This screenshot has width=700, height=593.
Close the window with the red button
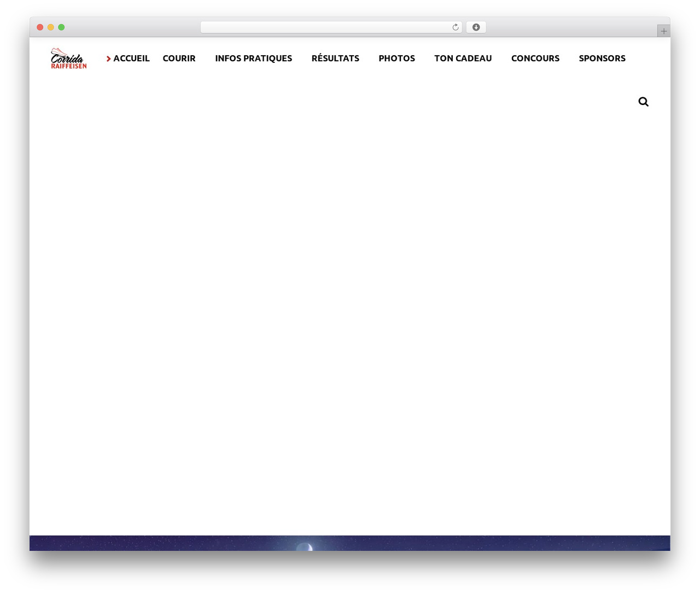coord(40,27)
